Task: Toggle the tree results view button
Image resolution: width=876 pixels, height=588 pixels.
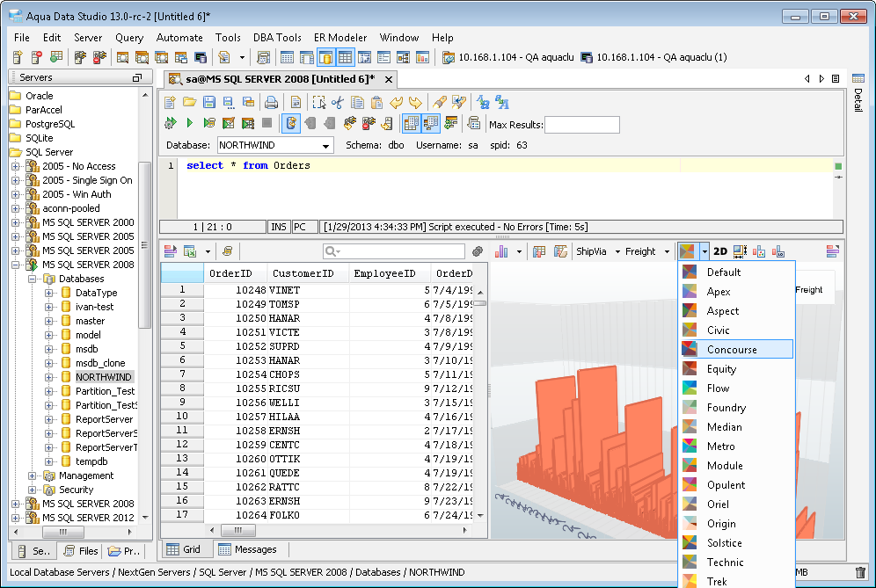Action: [431, 123]
